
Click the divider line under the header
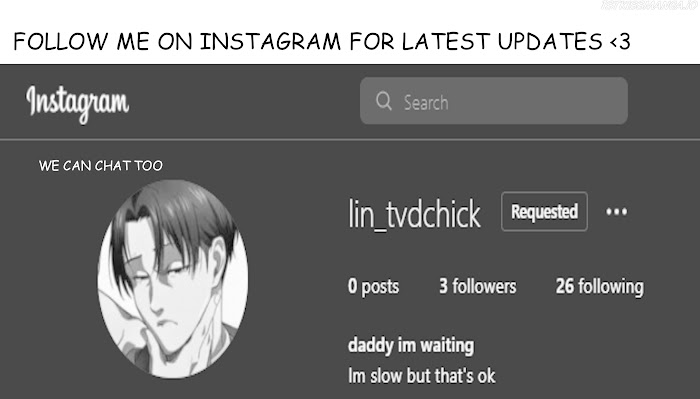[350, 140]
